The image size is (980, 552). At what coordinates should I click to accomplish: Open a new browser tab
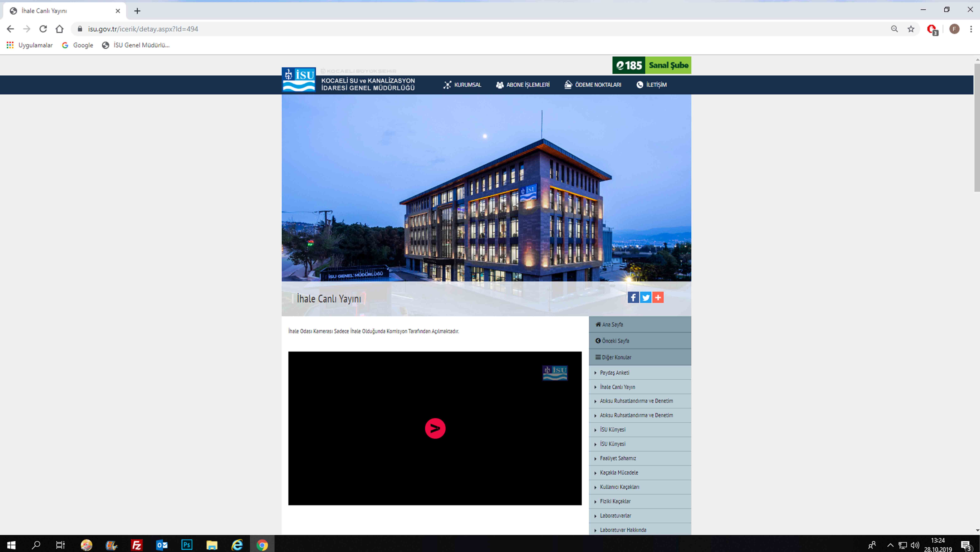137,11
